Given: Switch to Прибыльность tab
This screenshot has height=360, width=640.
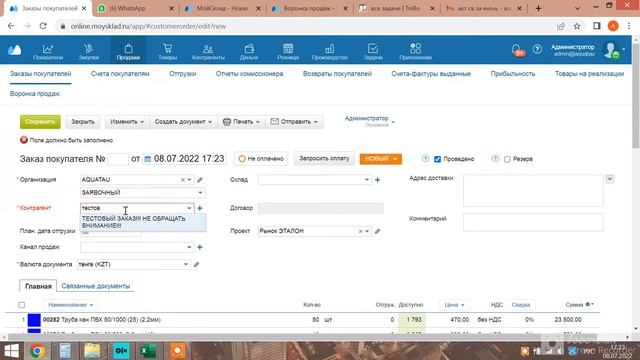Looking at the screenshot, I should [513, 74].
